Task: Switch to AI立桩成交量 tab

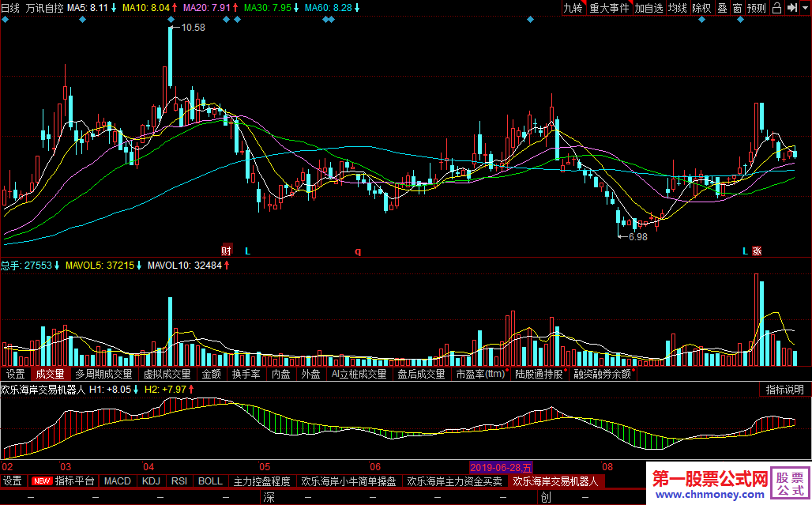Action: pos(359,374)
